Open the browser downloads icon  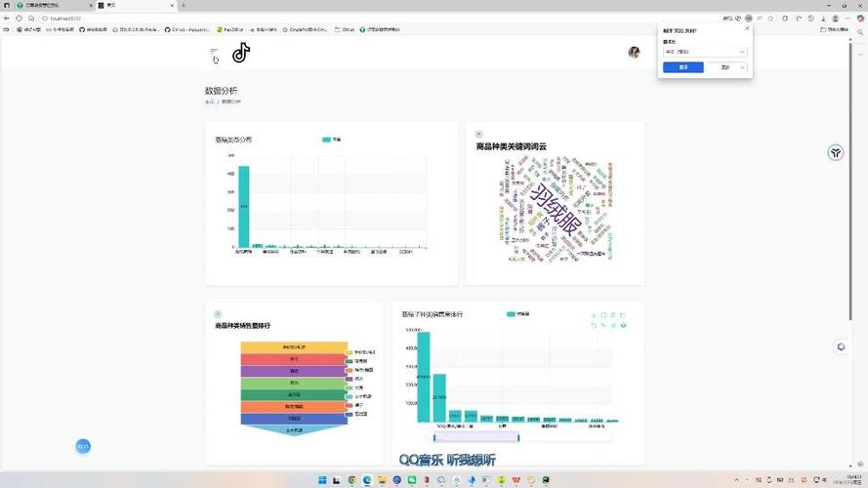pyautogui.click(x=823, y=19)
